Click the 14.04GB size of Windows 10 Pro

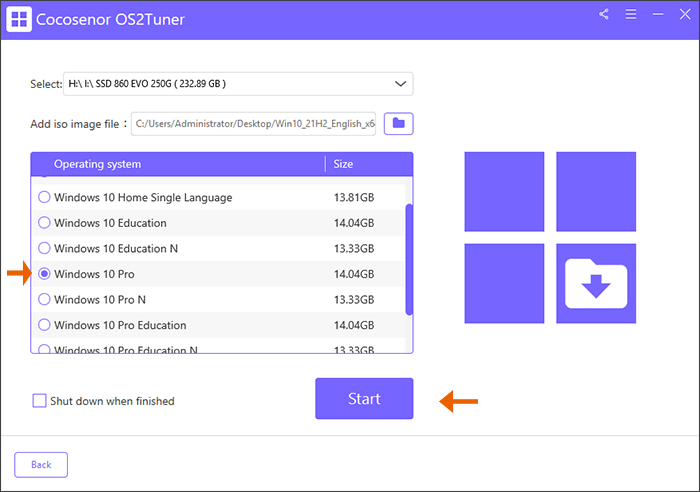tap(354, 274)
